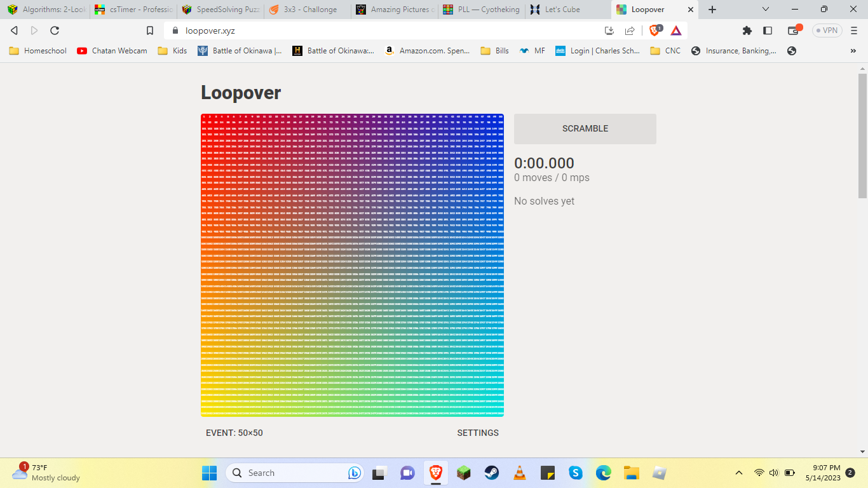Open the Chatan Webcam YouTube bookmark
This screenshot has height=488, width=868.
(112, 51)
